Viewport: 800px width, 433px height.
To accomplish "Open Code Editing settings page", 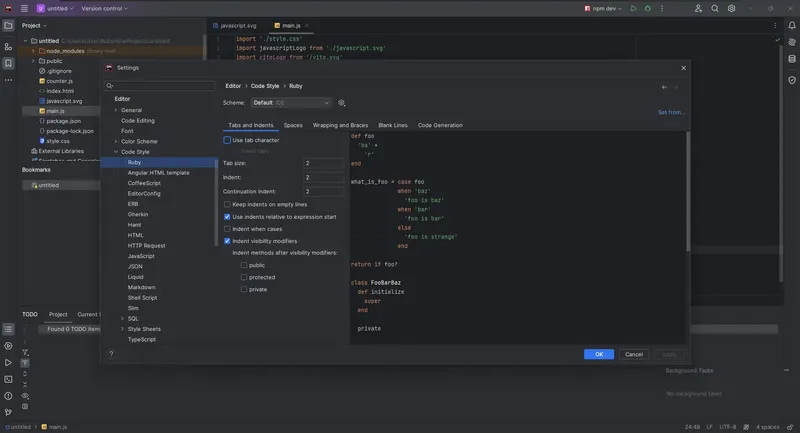I will point(138,121).
